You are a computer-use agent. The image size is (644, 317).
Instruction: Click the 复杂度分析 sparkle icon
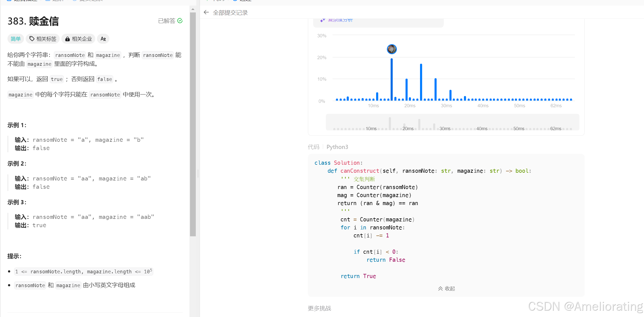pyautogui.click(x=323, y=20)
